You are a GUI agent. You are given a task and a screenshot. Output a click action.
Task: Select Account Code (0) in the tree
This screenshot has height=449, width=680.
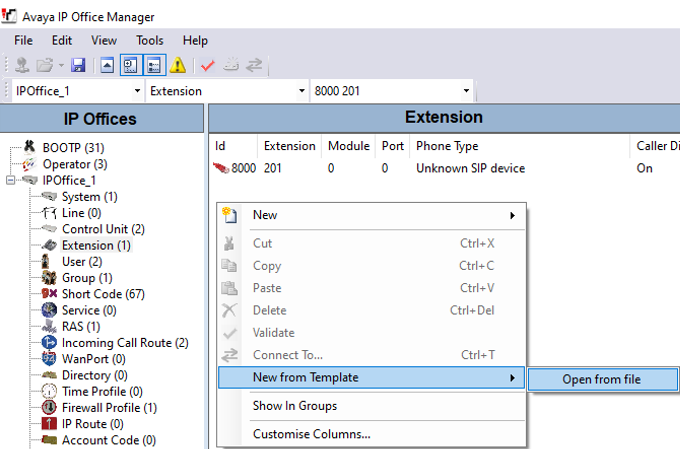coord(109,440)
